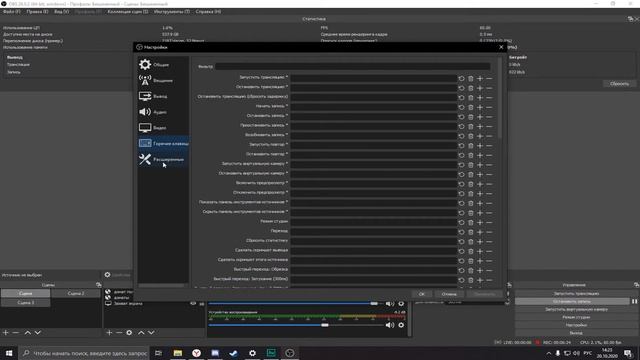This screenshot has height=360, width=640.
Task: Click Сбросить button in statistics panel
Action: pos(619,84)
